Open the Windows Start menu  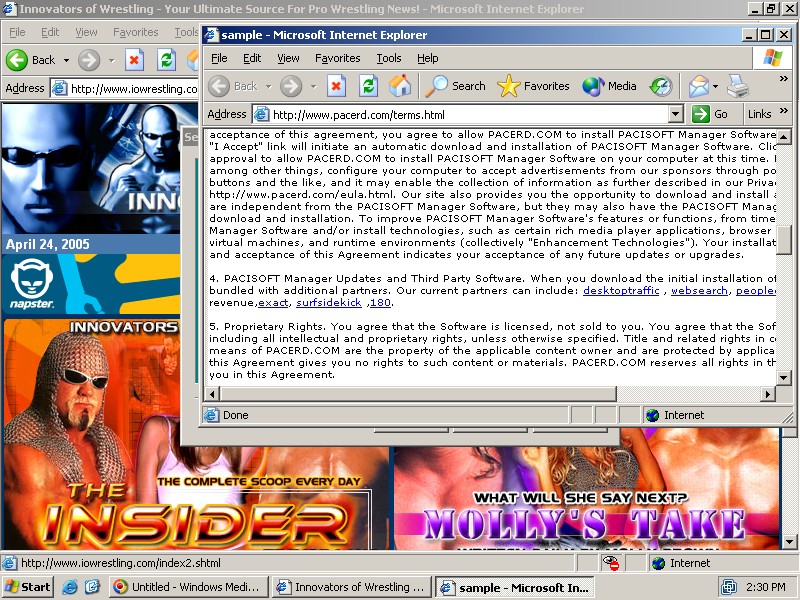pyautogui.click(x=28, y=587)
